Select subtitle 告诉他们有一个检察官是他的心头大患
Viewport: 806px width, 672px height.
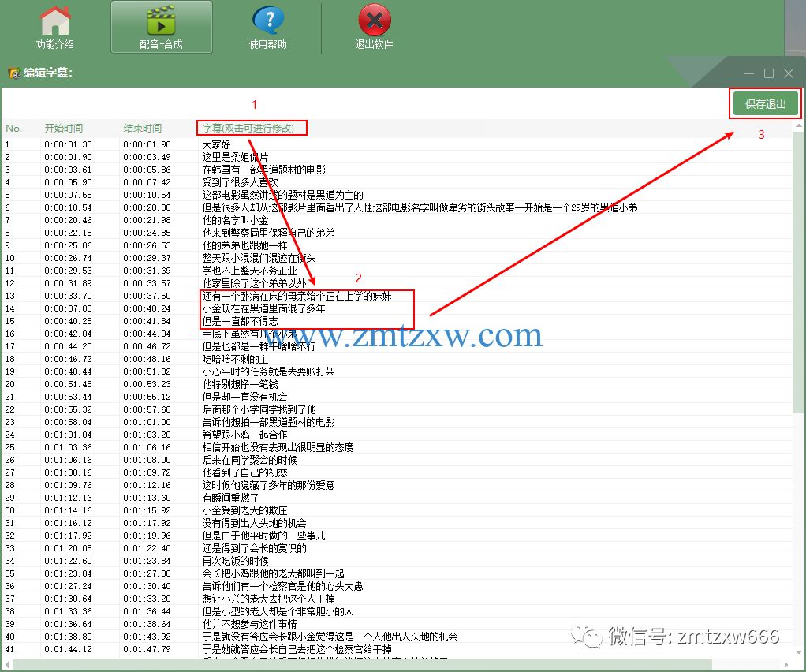point(282,585)
